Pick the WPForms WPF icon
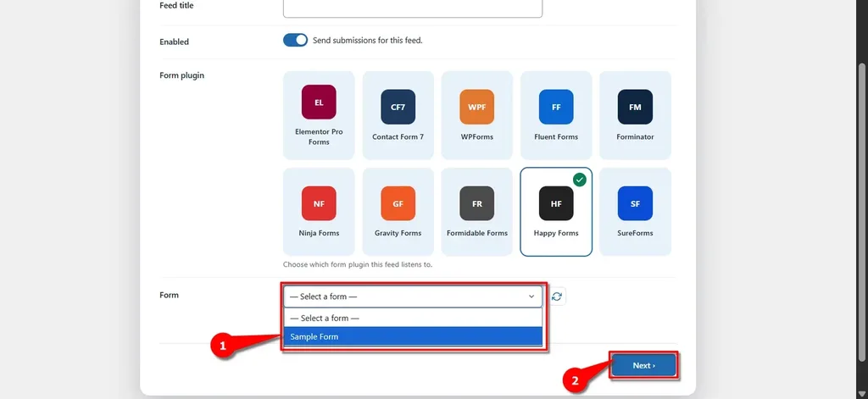 [476, 107]
